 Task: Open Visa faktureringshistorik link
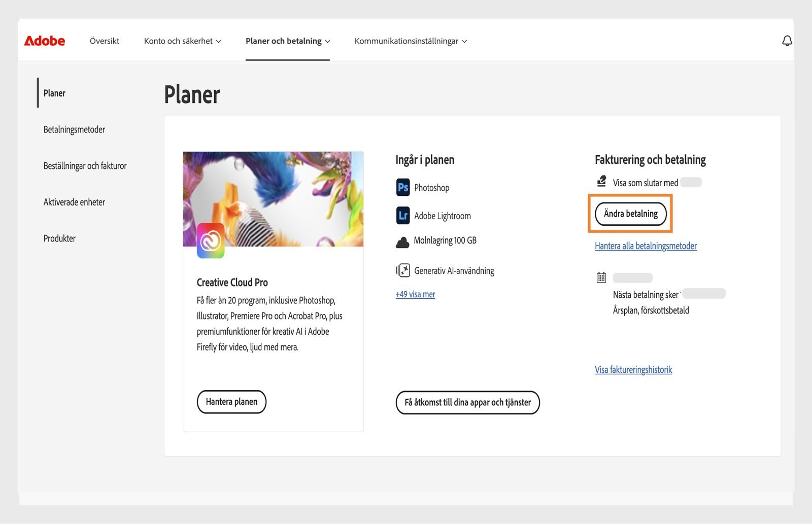[x=633, y=370]
